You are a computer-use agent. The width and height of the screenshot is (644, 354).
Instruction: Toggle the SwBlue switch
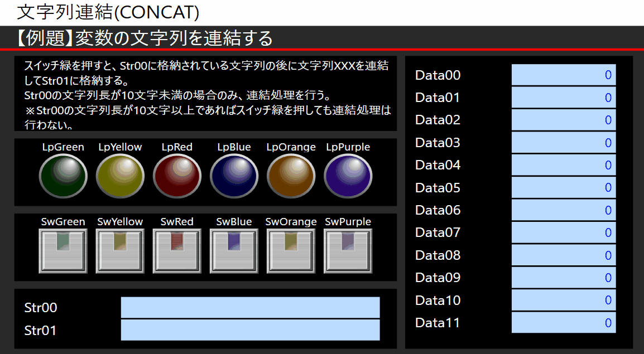[233, 250]
